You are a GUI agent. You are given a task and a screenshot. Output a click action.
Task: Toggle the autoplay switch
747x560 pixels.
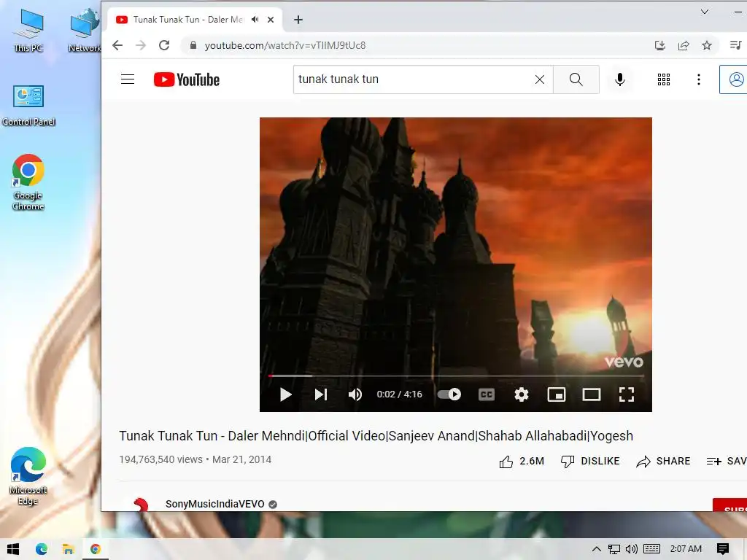[449, 394]
